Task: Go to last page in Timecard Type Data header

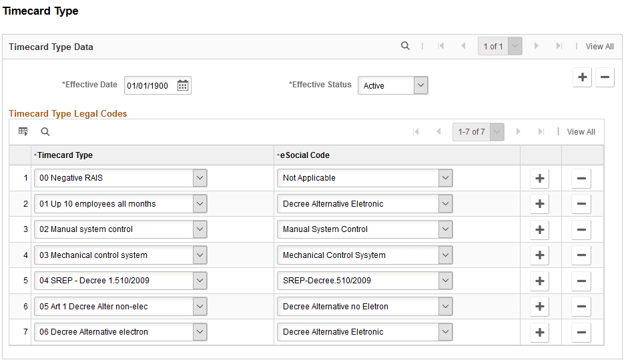Action: point(559,46)
